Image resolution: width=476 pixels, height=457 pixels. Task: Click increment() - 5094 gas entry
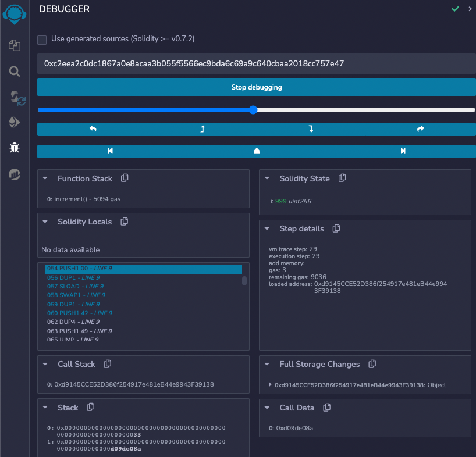tap(83, 199)
